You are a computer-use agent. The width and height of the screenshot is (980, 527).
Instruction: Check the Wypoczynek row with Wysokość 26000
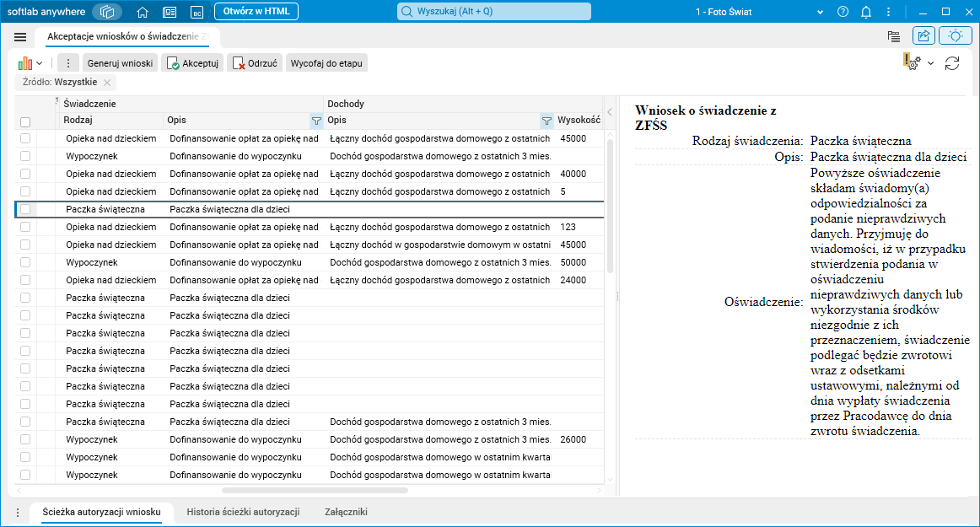click(x=25, y=439)
